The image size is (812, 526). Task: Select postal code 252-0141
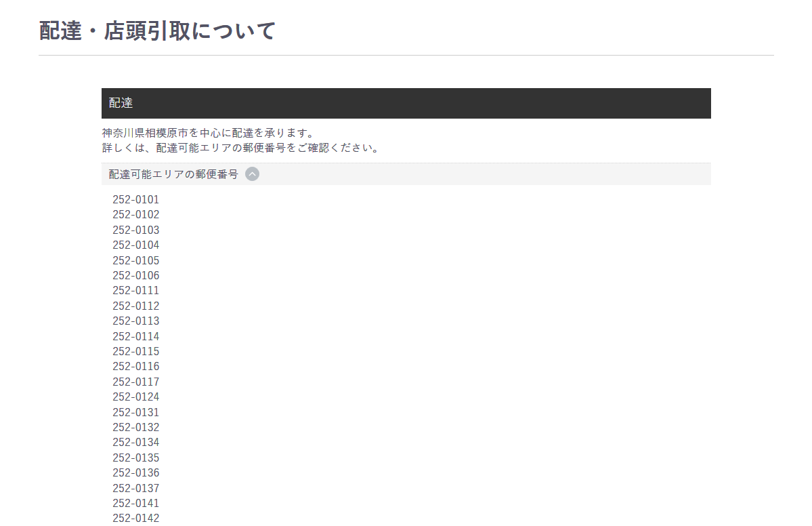(x=135, y=503)
